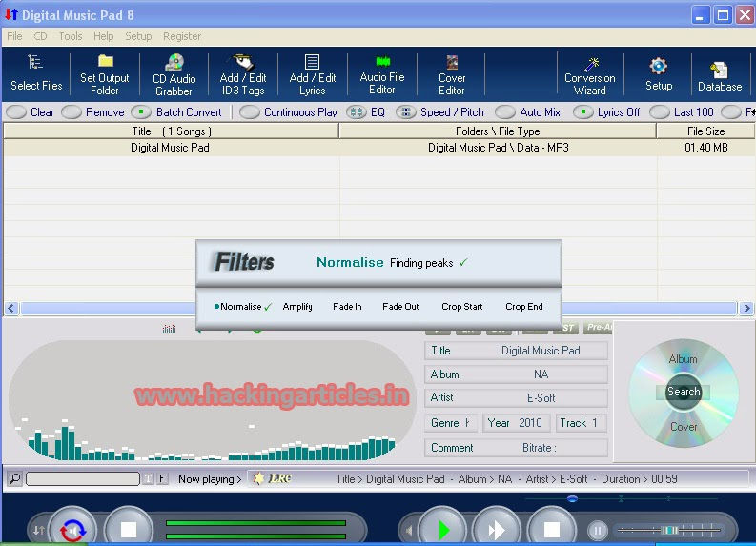Click the magnifier search icon
756x546 pixels.
(x=15, y=478)
